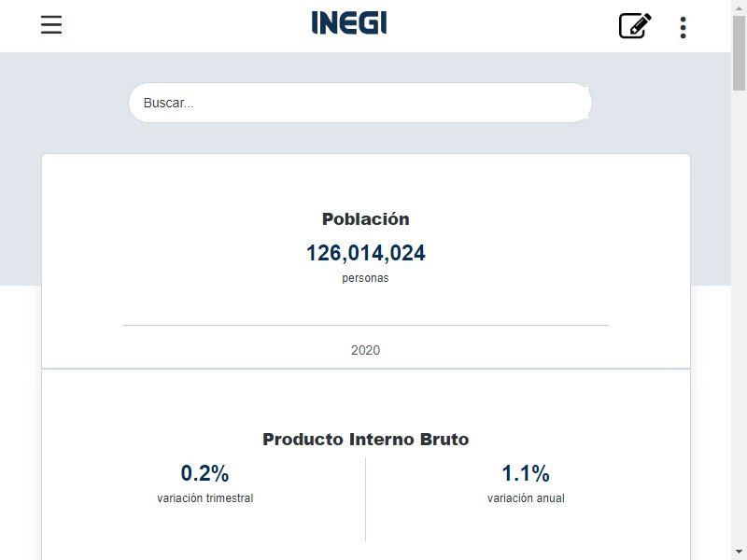Focus the Buscar search field
Screen dimensions: 747x560
(x=360, y=103)
